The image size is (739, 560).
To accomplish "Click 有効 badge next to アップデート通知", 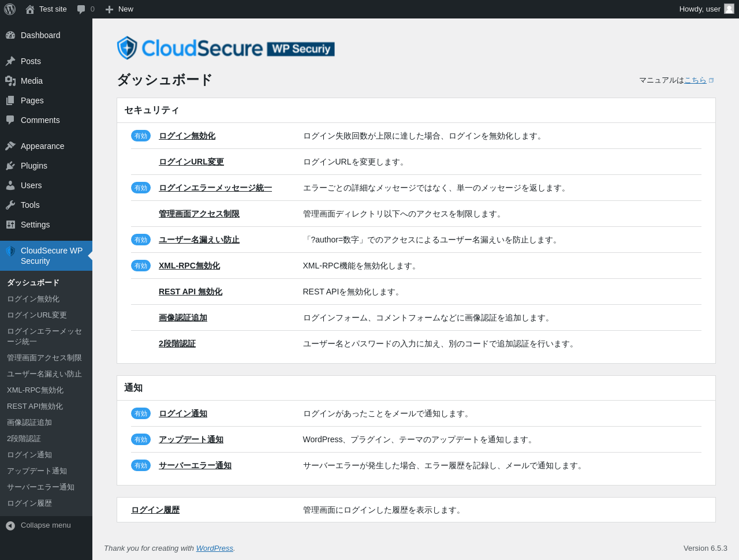I will coord(141,439).
